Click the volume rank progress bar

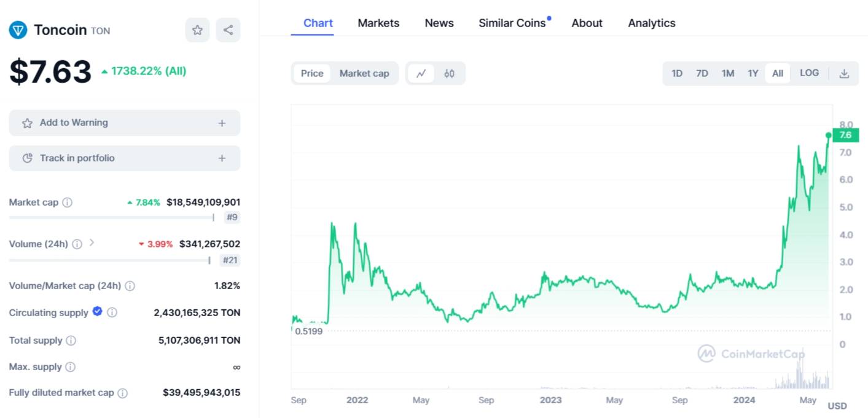click(x=110, y=260)
